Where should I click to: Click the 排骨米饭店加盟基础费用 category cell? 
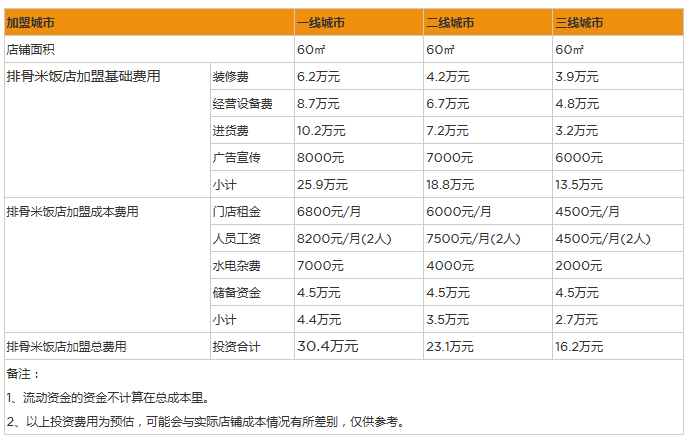coord(84,76)
